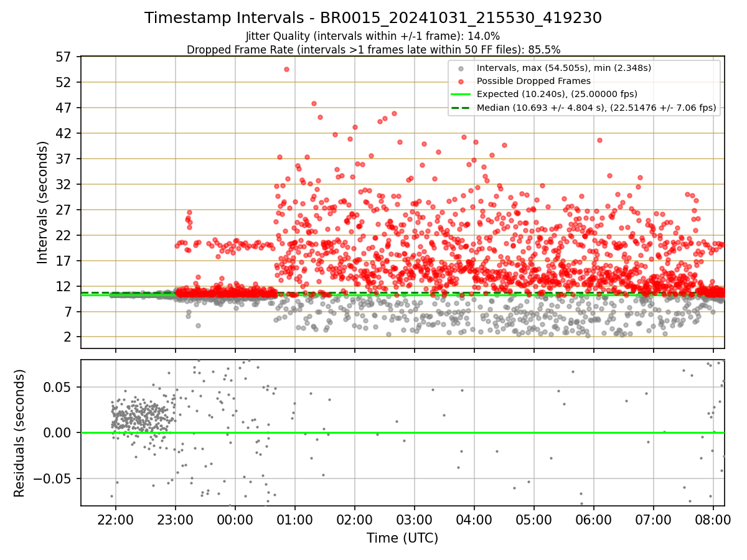Click the 06:00 x-axis tick label
This screenshot has width=747, height=560.
[x=594, y=519]
